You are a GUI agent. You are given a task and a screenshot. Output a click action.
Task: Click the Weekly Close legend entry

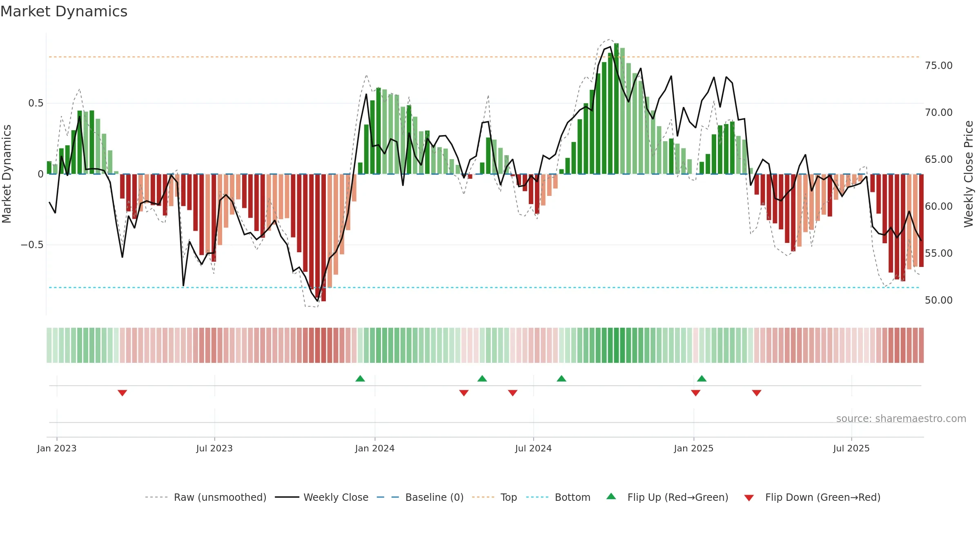point(322,497)
